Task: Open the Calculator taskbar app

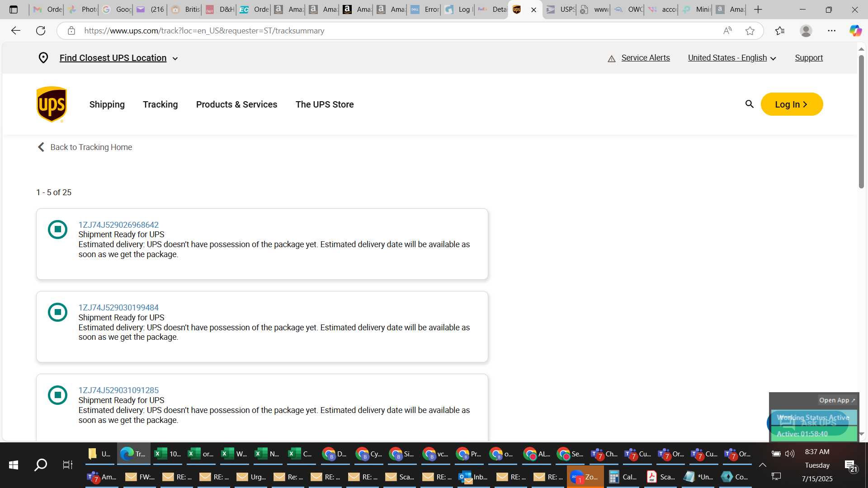Action: (622, 477)
